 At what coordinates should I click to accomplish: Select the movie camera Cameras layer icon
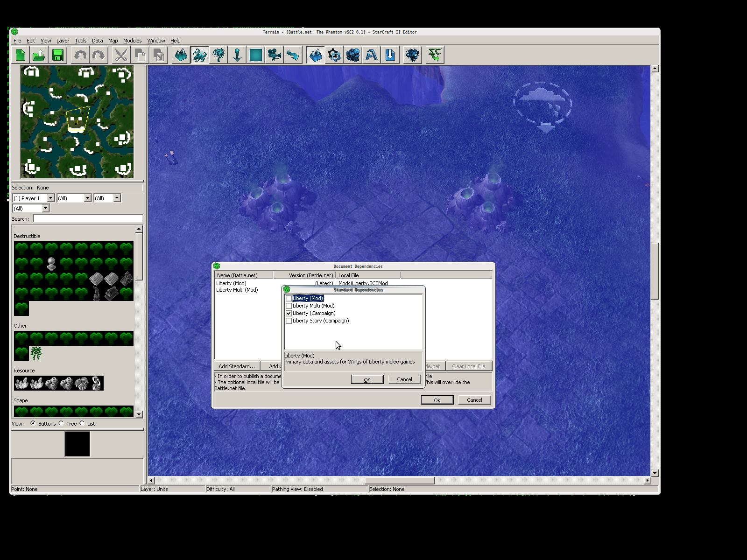275,55
